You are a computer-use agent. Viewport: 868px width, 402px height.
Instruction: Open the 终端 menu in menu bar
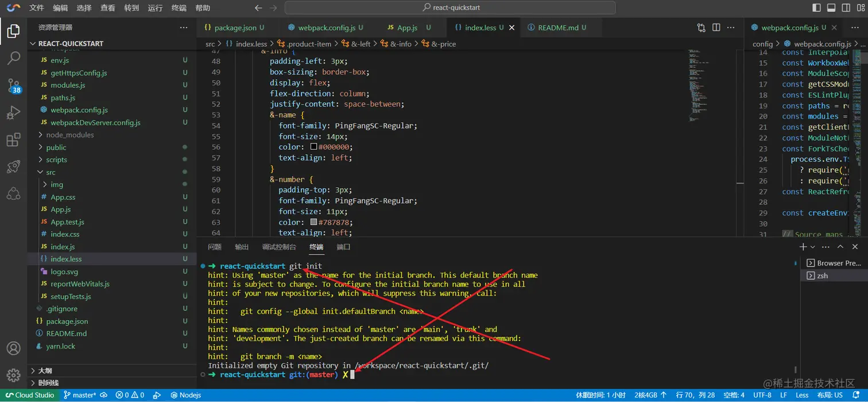point(179,8)
